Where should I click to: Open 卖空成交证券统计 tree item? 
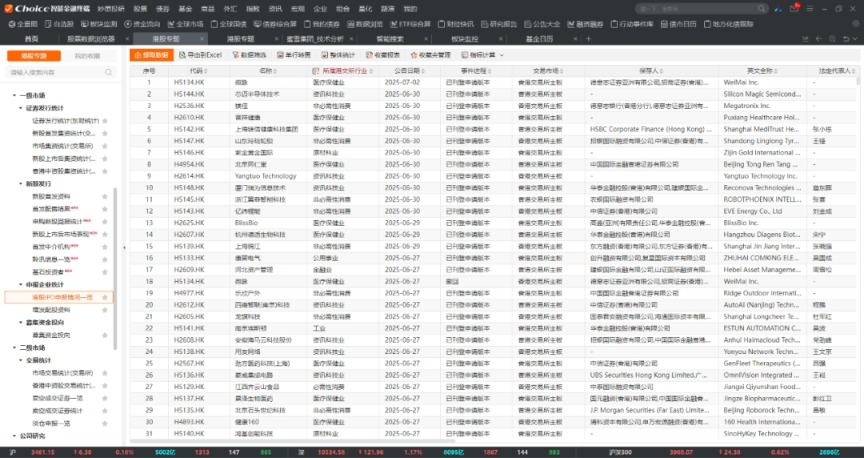click(x=57, y=411)
